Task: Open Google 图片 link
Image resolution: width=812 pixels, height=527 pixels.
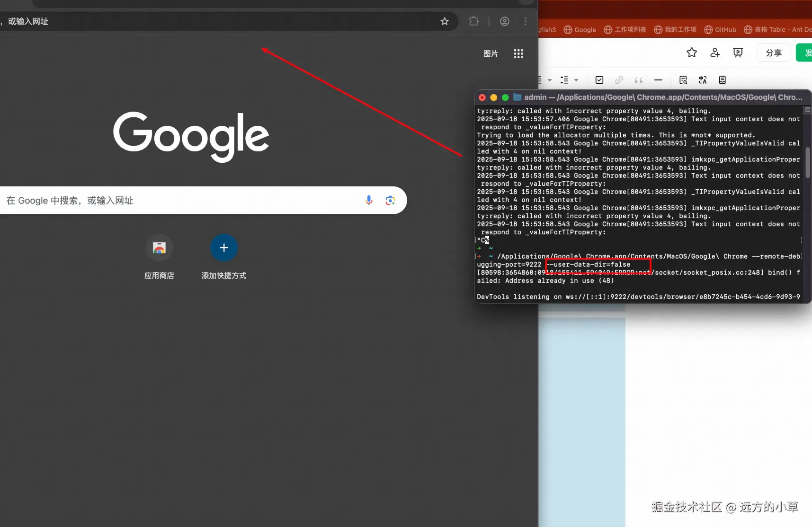Action: point(491,53)
